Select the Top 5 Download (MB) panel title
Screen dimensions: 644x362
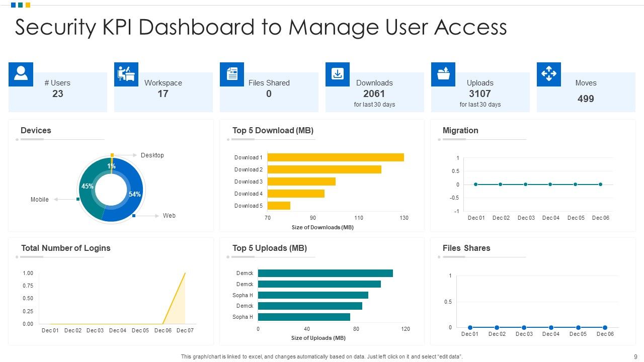272,130
